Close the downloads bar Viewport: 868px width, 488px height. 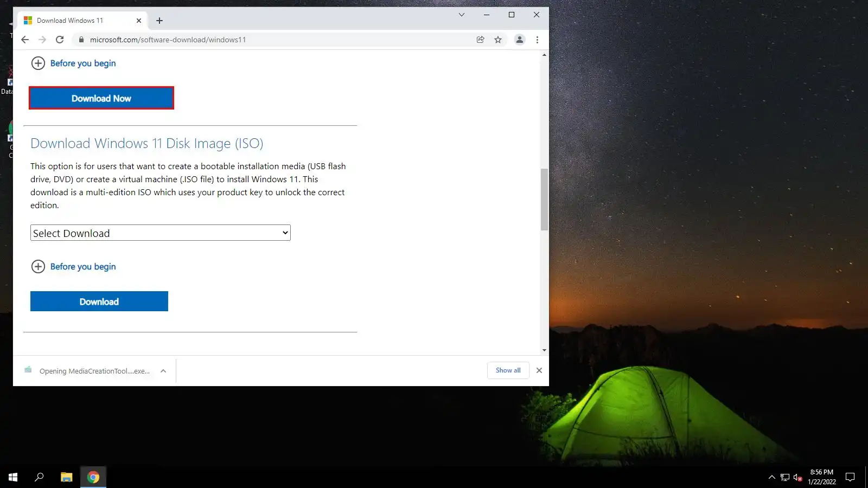539,370
